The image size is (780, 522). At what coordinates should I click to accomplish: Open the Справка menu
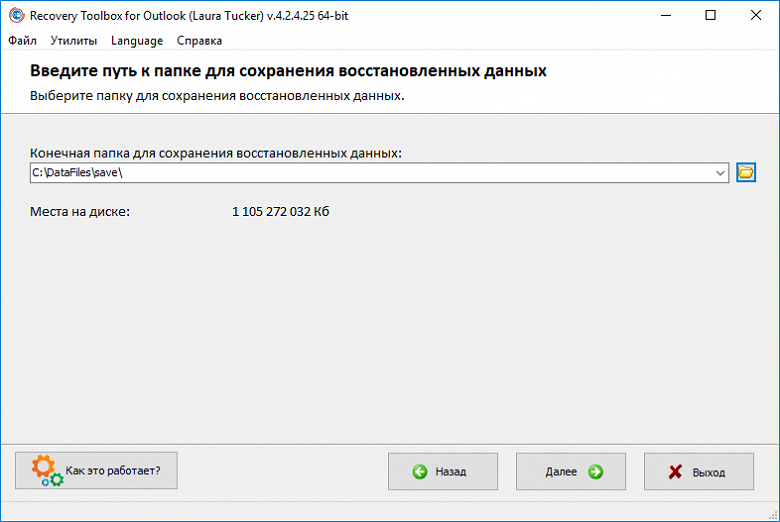199,41
